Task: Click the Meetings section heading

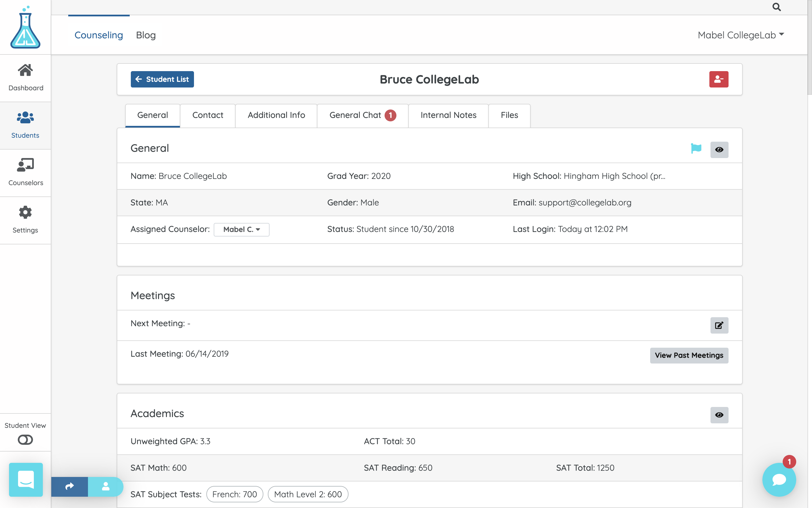Action: coord(153,295)
